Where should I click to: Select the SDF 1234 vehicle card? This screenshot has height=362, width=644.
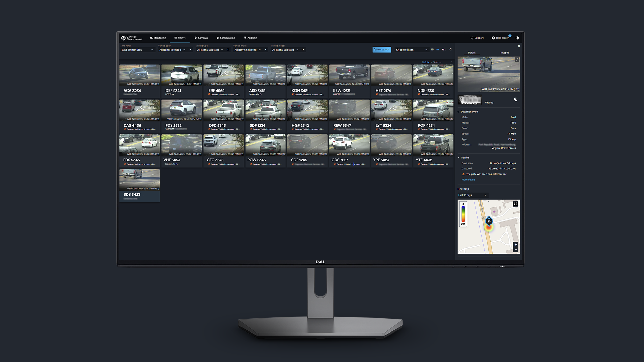pos(265,116)
